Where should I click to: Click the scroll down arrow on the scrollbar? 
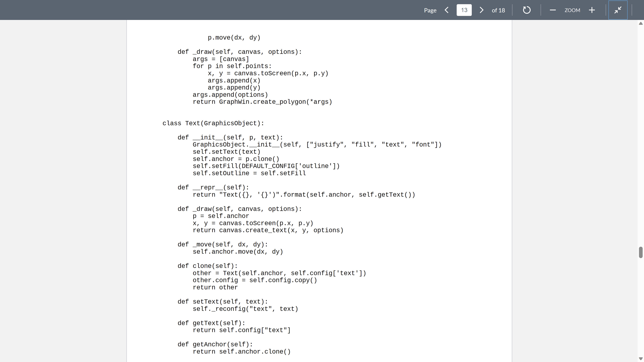coord(640,359)
